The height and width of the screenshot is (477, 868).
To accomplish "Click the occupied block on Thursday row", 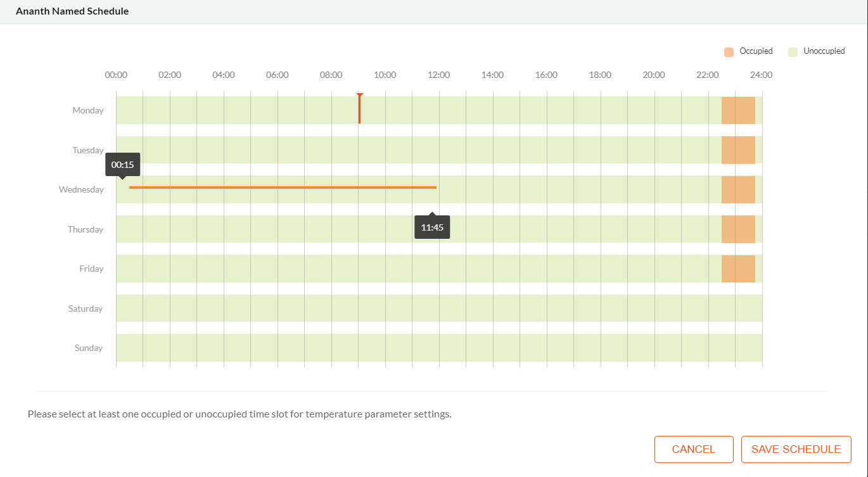I will pyautogui.click(x=739, y=229).
